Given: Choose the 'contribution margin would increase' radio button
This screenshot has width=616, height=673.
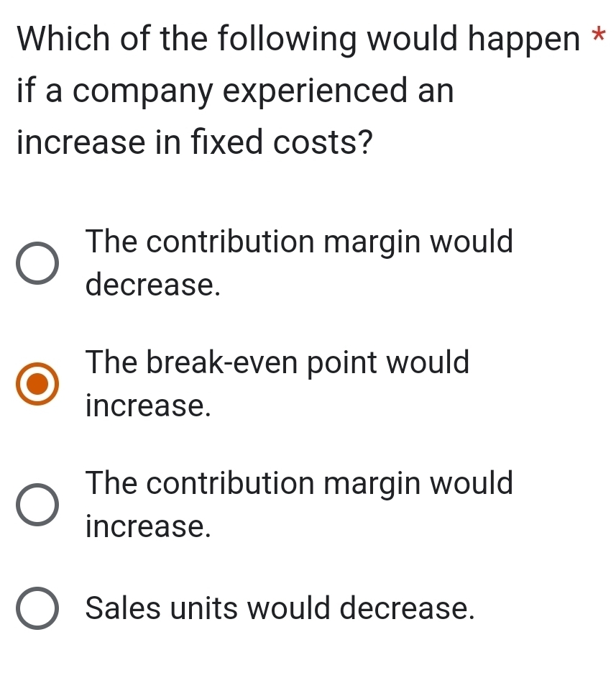Looking at the screenshot, I should coord(37,504).
